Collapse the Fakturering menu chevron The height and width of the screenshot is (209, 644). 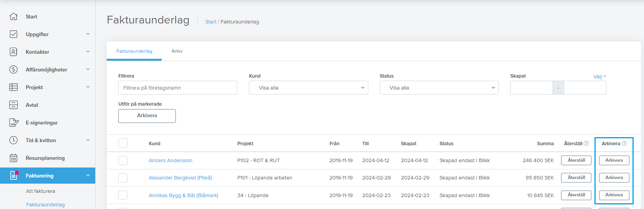(88, 175)
